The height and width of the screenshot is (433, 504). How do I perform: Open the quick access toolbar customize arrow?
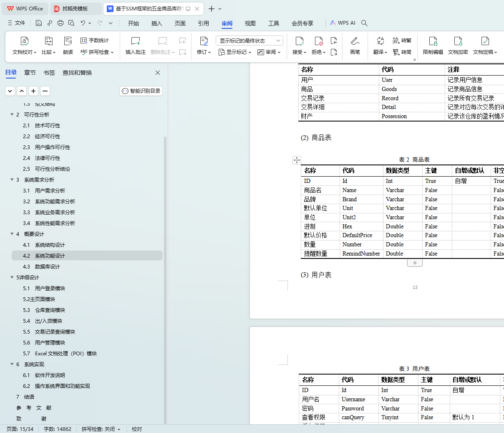111,23
